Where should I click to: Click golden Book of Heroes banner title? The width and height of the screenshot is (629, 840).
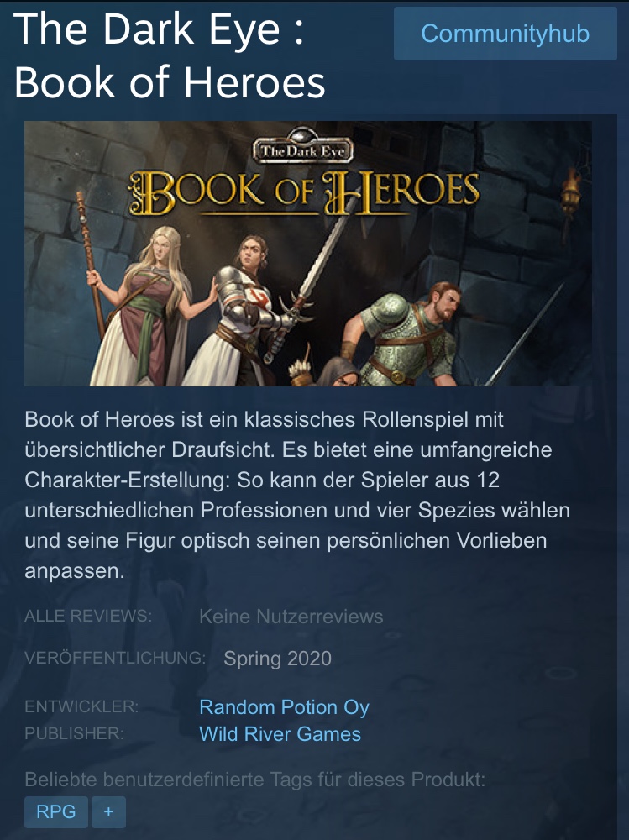pos(303,193)
